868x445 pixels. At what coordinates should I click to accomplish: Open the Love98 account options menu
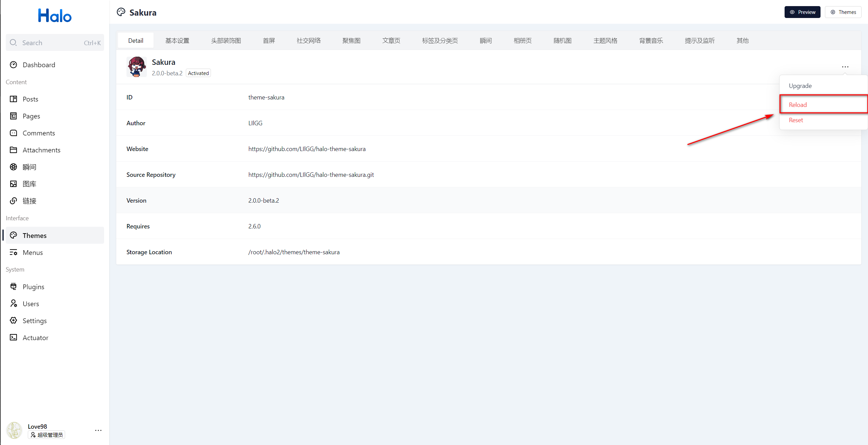click(98, 430)
